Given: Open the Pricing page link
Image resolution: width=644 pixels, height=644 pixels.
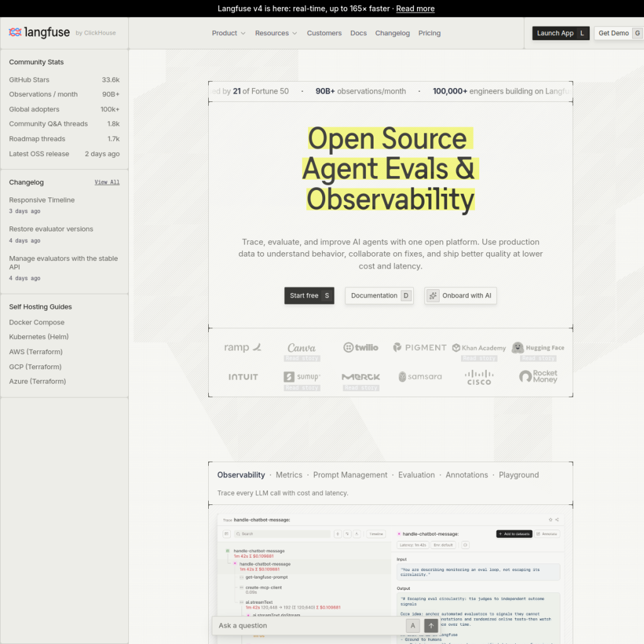Looking at the screenshot, I should pyautogui.click(x=429, y=33).
